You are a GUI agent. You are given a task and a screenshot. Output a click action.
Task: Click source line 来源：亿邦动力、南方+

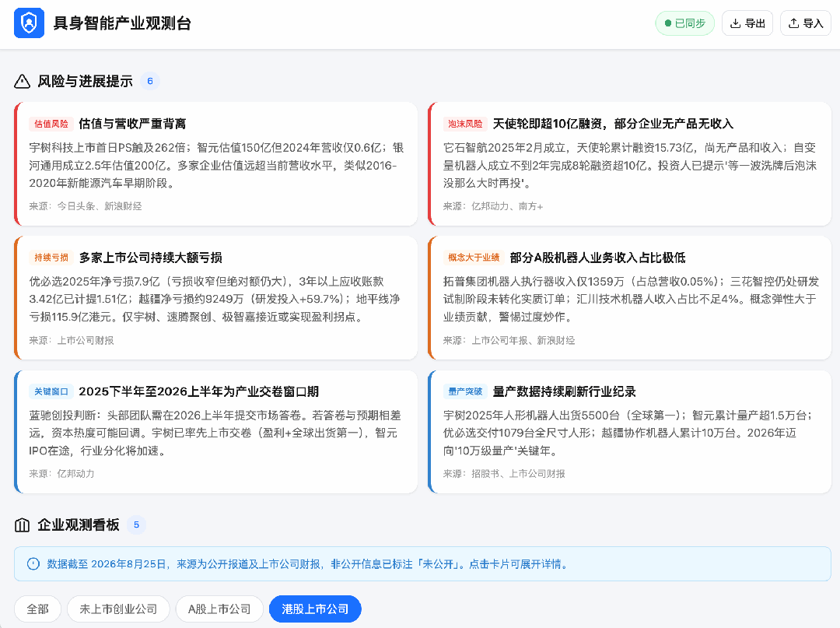coord(493,206)
